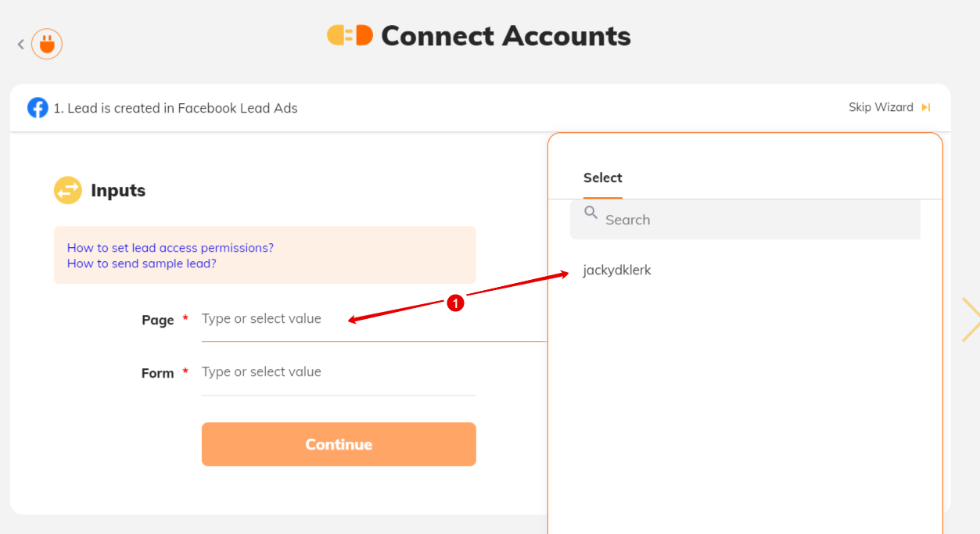The height and width of the screenshot is (534, 980).
Task: Click the plug icon near the back arrow
Action: pos(46,44)
